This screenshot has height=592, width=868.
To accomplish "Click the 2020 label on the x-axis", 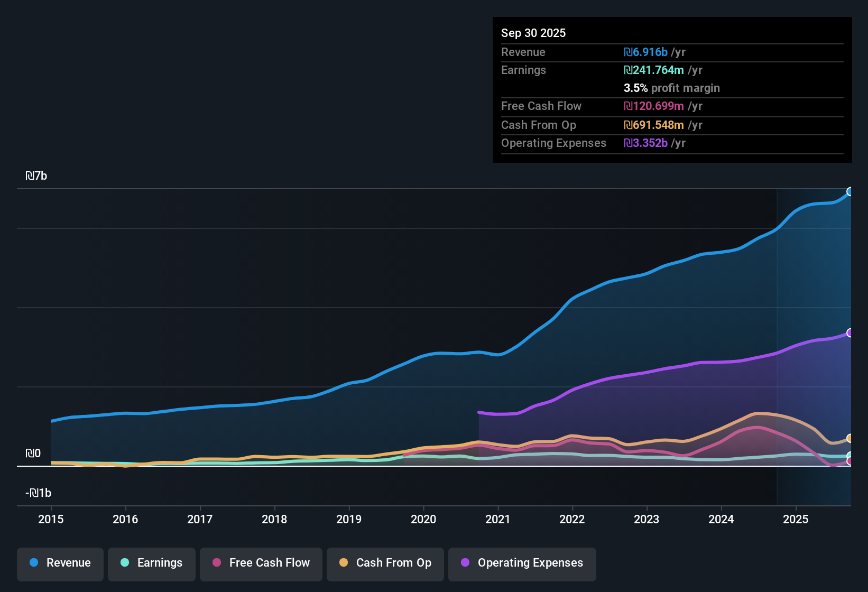I will [x=423, y=520].
